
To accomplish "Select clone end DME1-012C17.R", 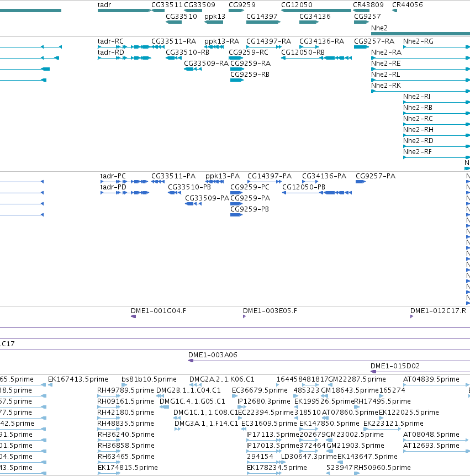I will (438, 311).
